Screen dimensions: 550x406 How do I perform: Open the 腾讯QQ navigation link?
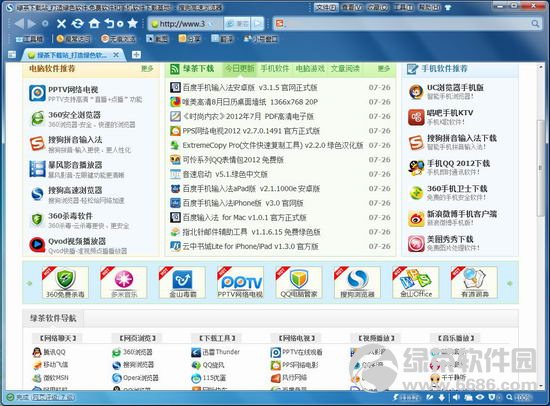pyautogui.click(x=54, y=352)
